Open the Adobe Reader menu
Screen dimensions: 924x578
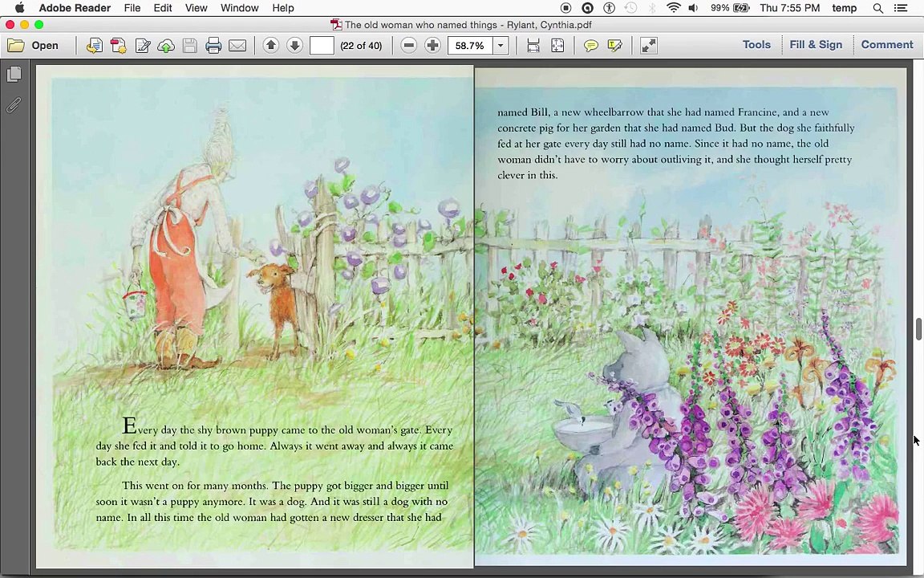75,8
